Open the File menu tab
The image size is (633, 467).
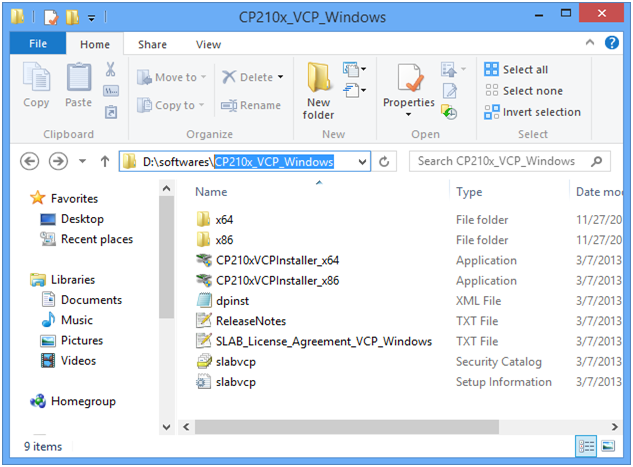point(39,44)
